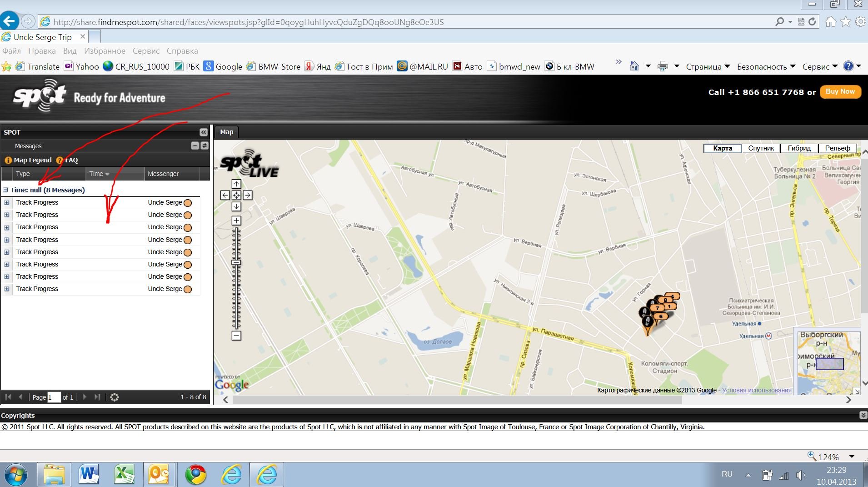The image size is (868, 487).
Task: Click the overview minimap thumbnail
Action: tap(829, 363)
